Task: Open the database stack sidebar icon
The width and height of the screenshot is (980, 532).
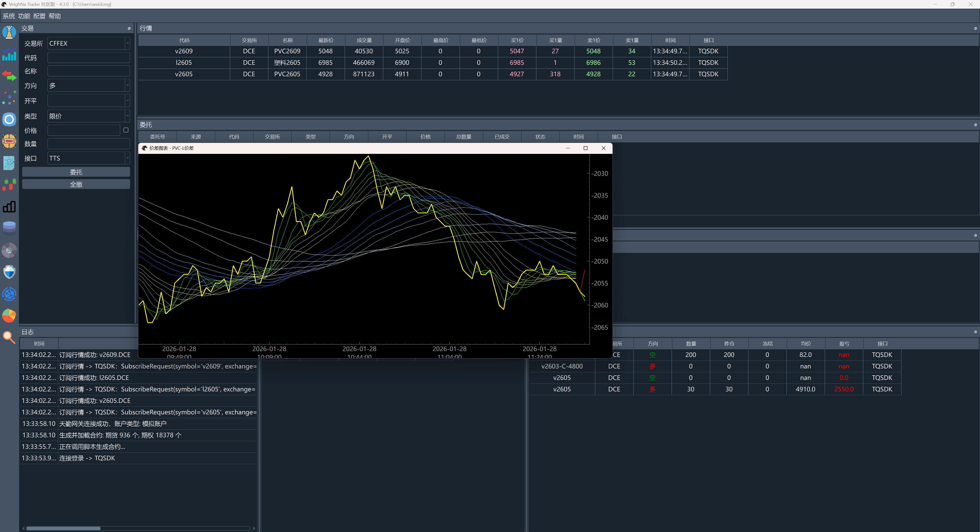Action: tap(9, 228)
